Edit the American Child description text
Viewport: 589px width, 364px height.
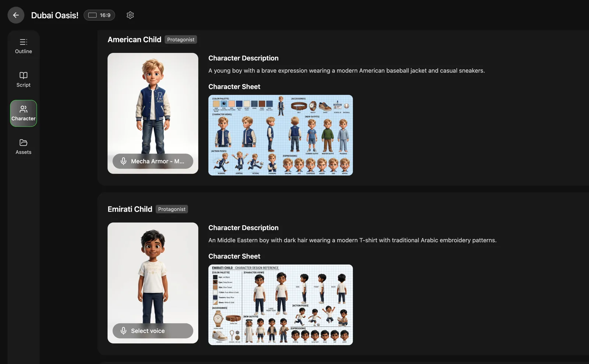346,71
